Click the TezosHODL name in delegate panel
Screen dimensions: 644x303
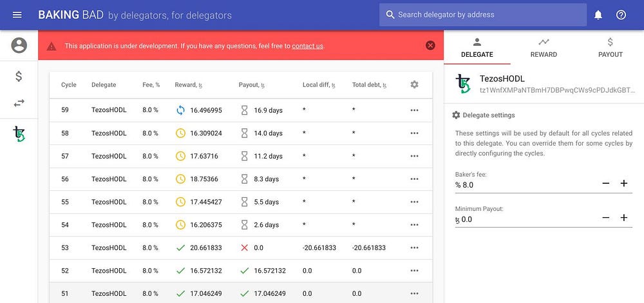pyautogui.click(x=502, y=79)
